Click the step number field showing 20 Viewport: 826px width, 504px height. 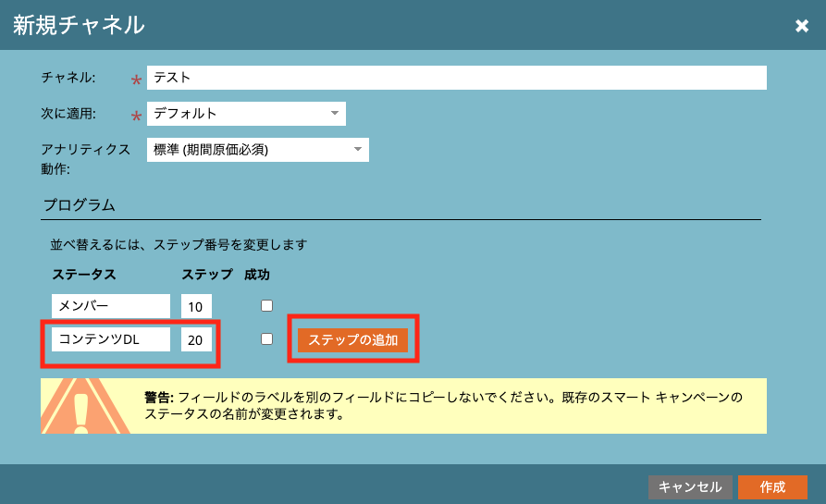pyautogui.click(x=196, y=339)
